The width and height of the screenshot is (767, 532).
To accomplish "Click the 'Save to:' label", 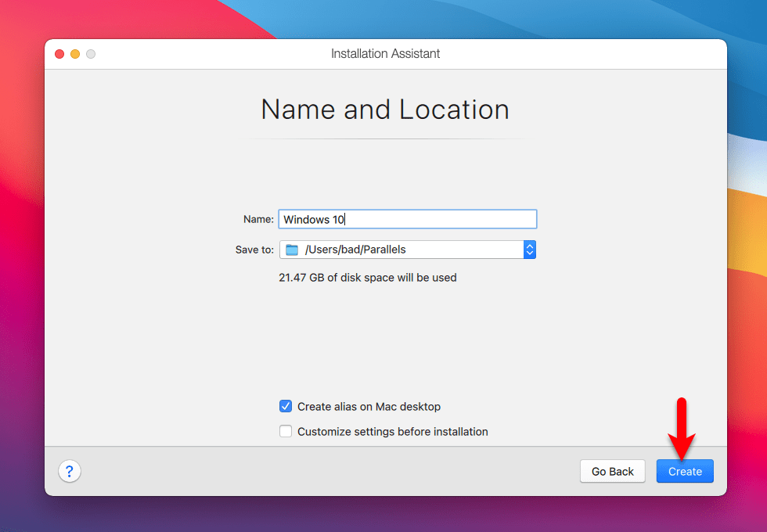I will pos(254,250).
